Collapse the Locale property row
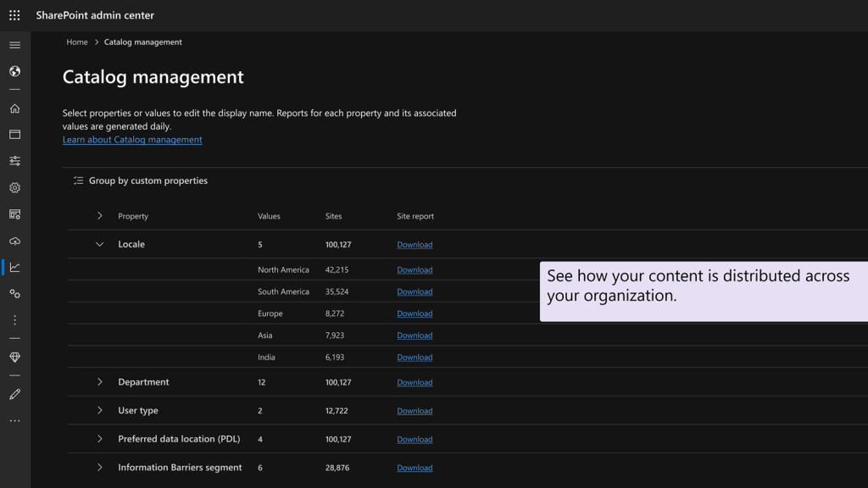Viewport: 868px width, 488px height. pos(99,244)
